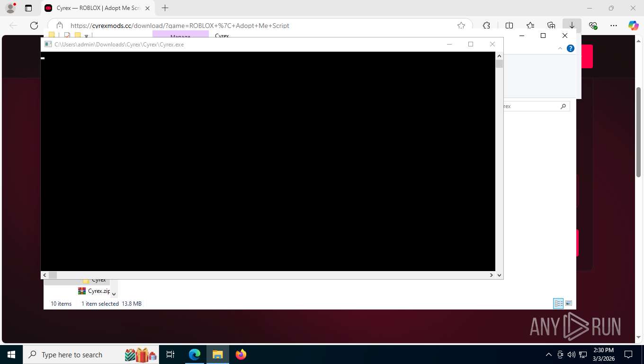
Task: Click the File Explorer search magnifier
Action: pos(563,106)
